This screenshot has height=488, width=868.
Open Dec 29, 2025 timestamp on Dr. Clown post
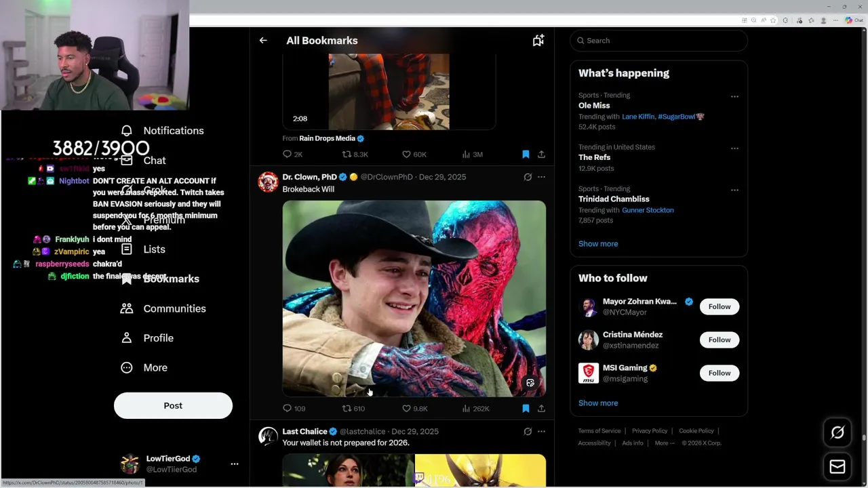pyautogui.click(x=442, y=177)
